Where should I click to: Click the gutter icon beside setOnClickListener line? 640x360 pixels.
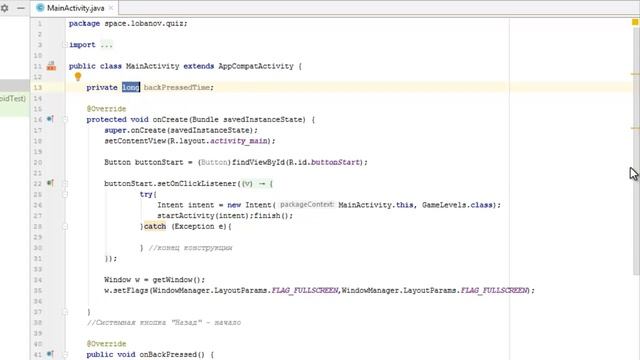(50, 183)
